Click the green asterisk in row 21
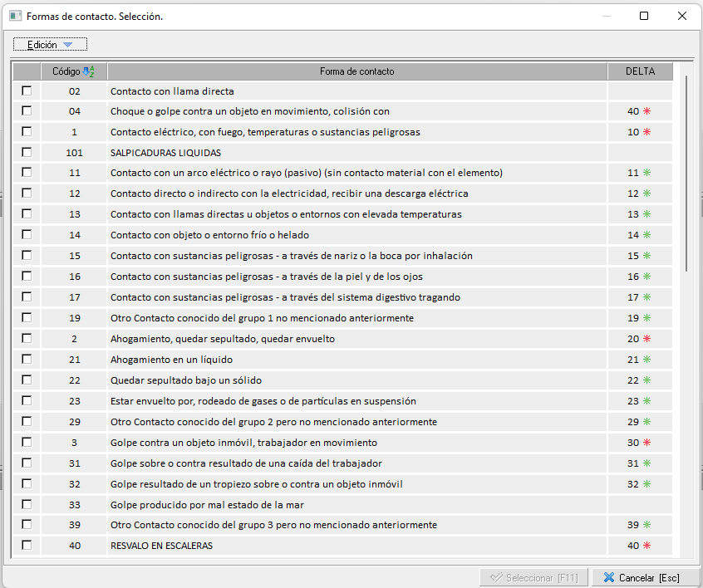This screenshot has height=588, width=703. (x=646, y=360)
